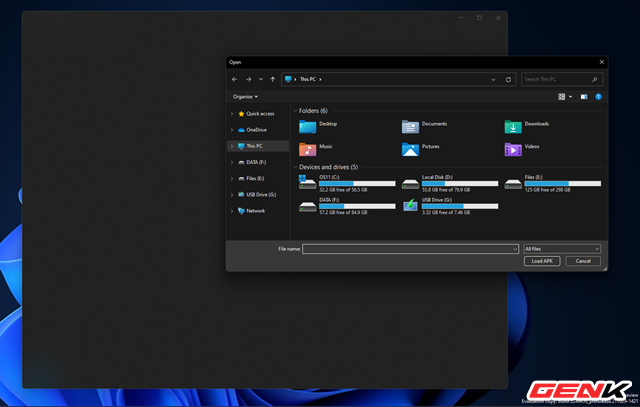Collapse Devices and drives (5) group
Viewport: 640px width, 407px height.
pos(295,167)
